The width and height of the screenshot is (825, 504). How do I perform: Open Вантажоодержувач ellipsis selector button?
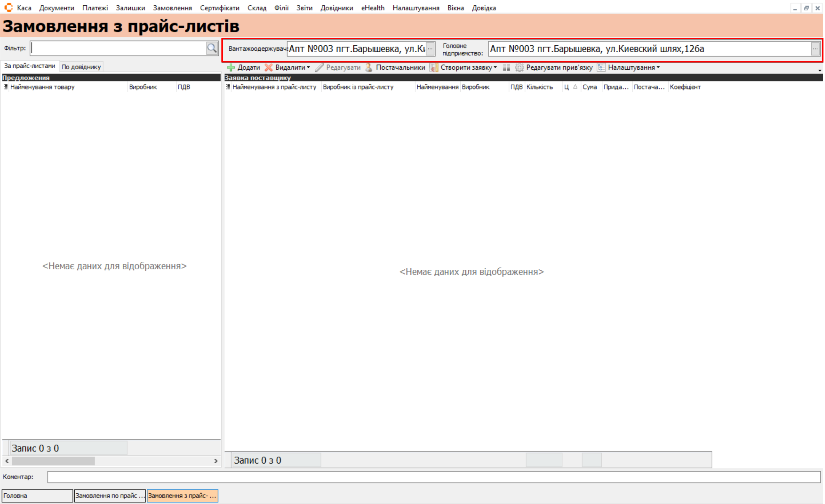[430, 49]
